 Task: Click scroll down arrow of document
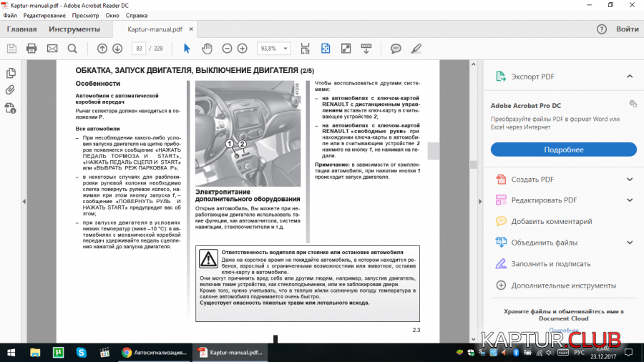[x=473, y=339]
